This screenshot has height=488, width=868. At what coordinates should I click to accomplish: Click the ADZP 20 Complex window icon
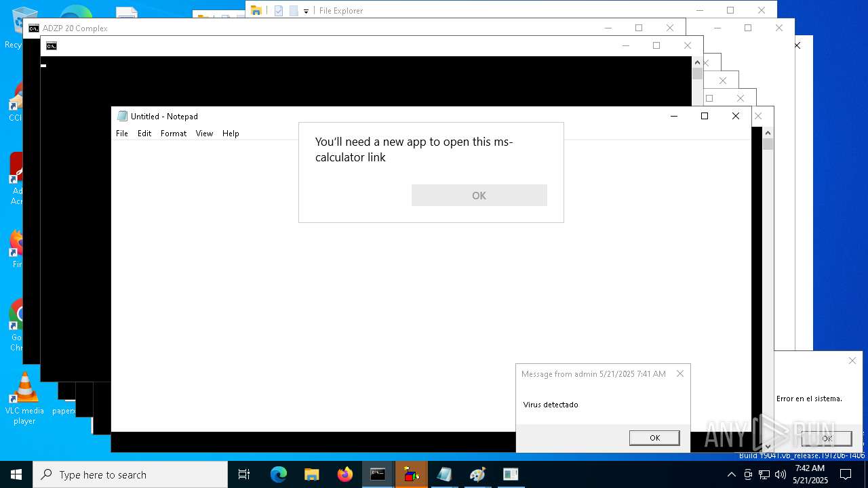coord(33,28)
